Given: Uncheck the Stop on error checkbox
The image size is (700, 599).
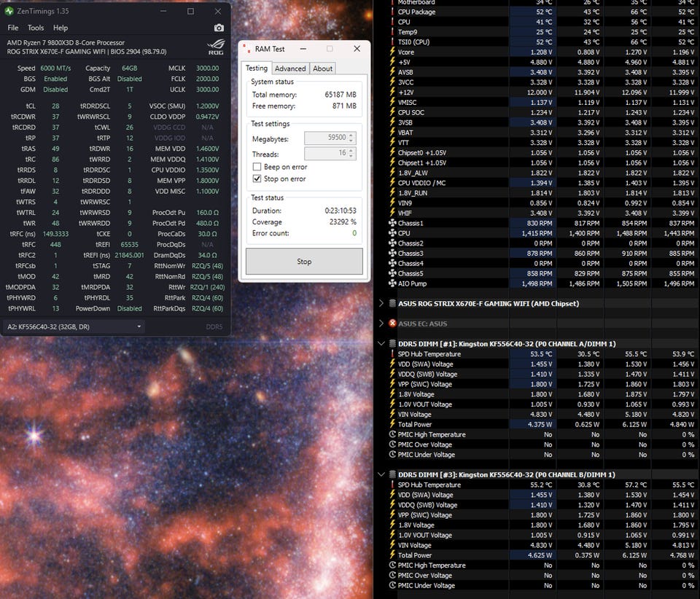Looking at the screenshot, I should pyautogui.click(x=257, y=179).
